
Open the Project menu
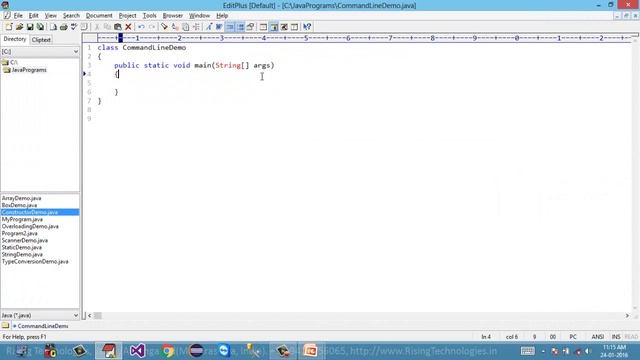click(127, 16)
